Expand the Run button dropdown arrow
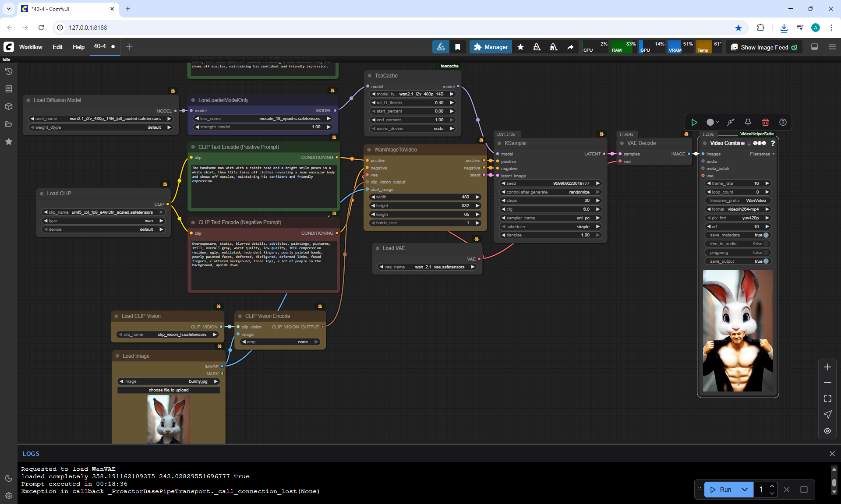 [x=744, y=490]
